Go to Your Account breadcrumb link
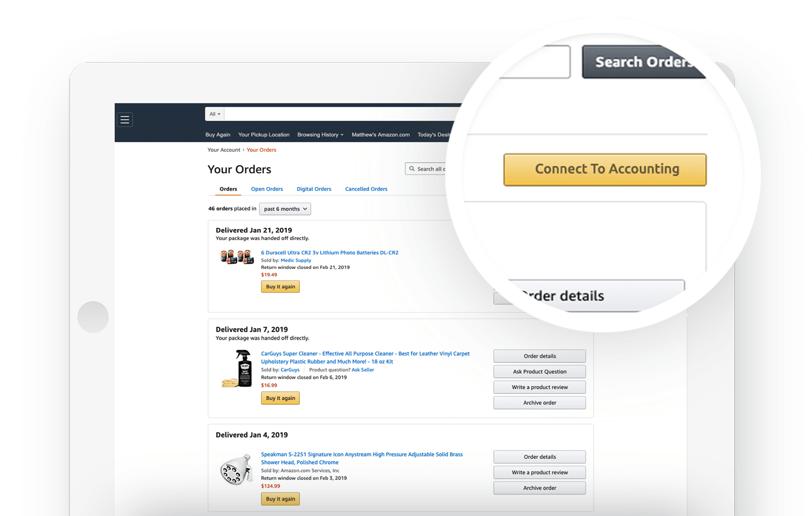This screenshot has height=516, width=812. coord(224,150)
